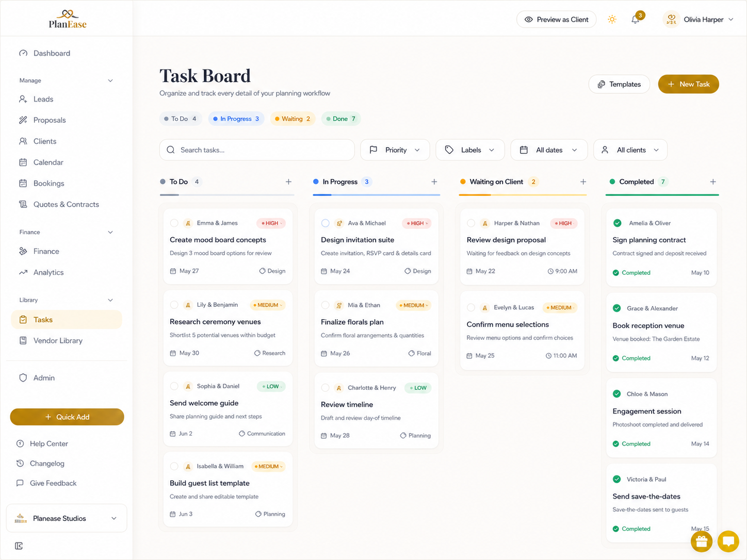This screenshot has width=747, height=560.
Task: Collapse sidebar with bottom panel icon
Action: (19, 546)
